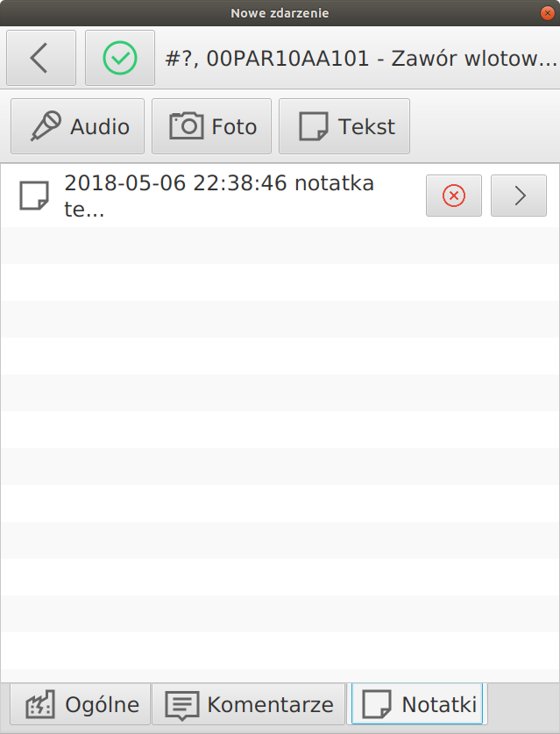
Task: Add a photo with the Foto button
Action: coord(210,125)
